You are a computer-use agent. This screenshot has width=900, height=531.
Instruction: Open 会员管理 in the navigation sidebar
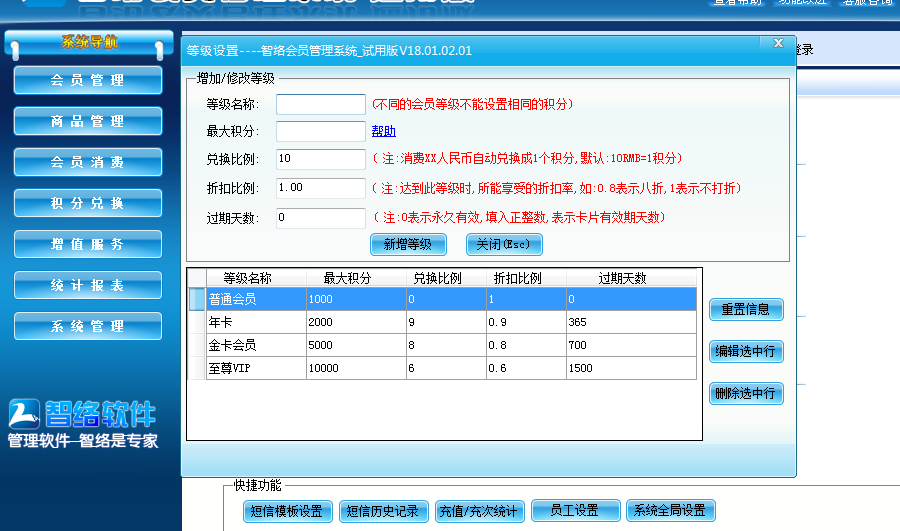pos(88,80)
